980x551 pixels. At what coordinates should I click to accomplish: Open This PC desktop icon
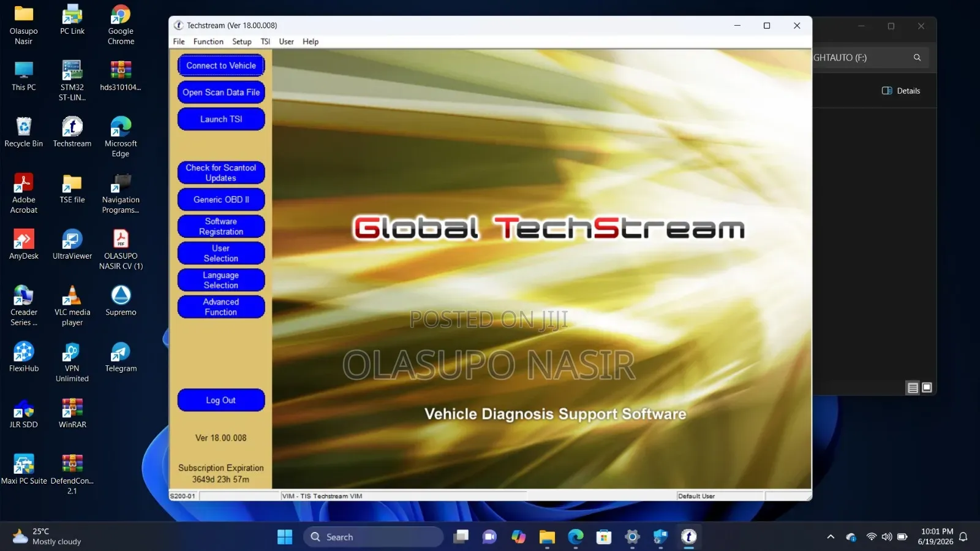[x=23, y=76]
